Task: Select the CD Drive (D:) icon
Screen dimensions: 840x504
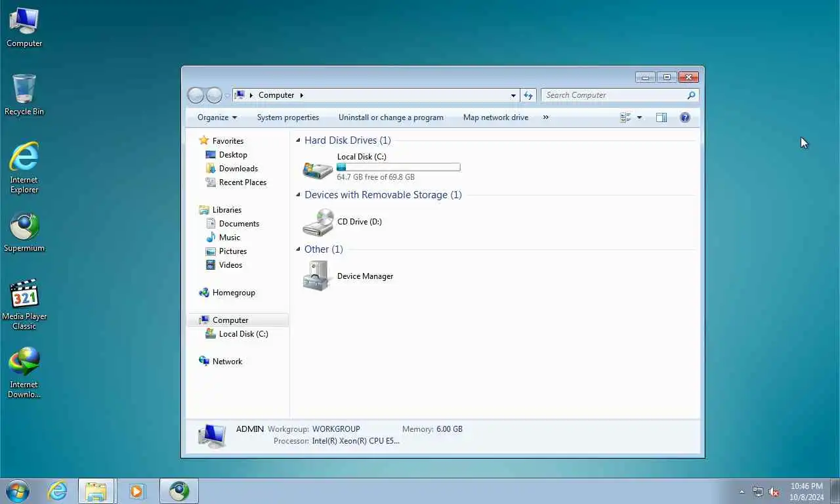Action: 318,222
